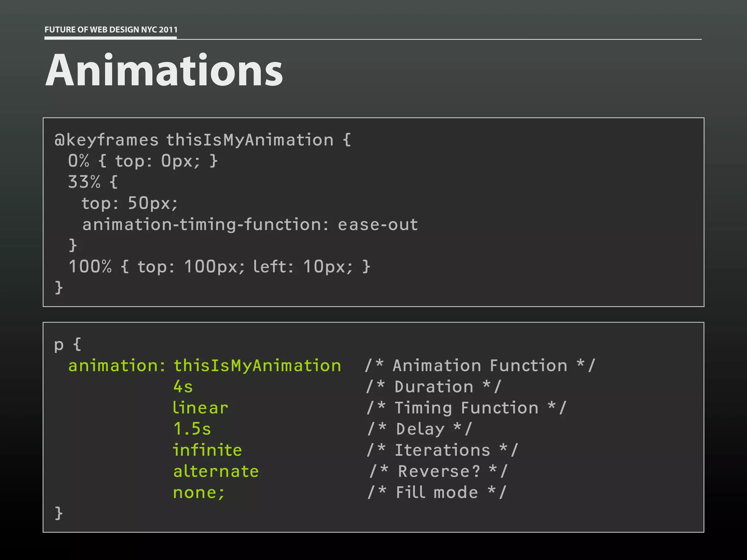747x560 pixels.
Task: Click the green 'infinite' iterations value
Action: click(x=207, y=450)
